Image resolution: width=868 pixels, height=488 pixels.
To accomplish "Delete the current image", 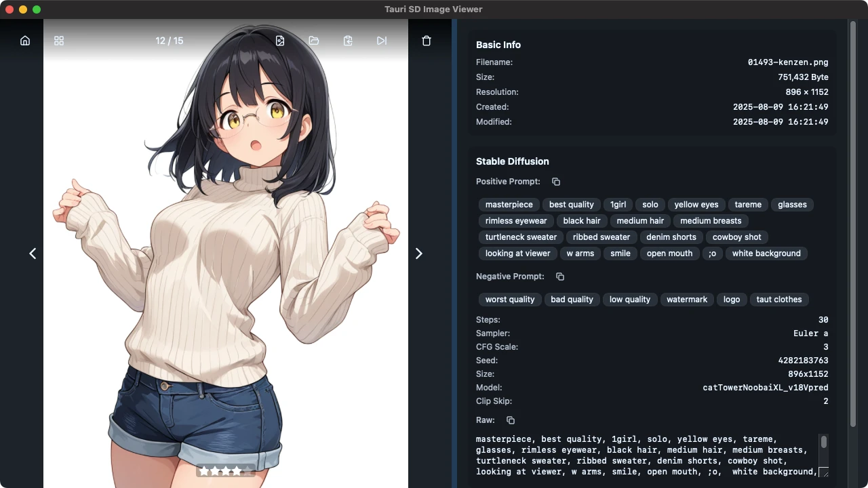I will click(x=427, y=41).
